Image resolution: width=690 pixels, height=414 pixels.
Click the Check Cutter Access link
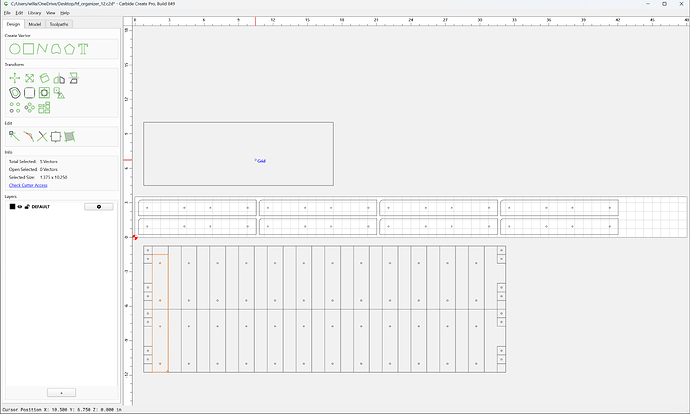[28, 185]
